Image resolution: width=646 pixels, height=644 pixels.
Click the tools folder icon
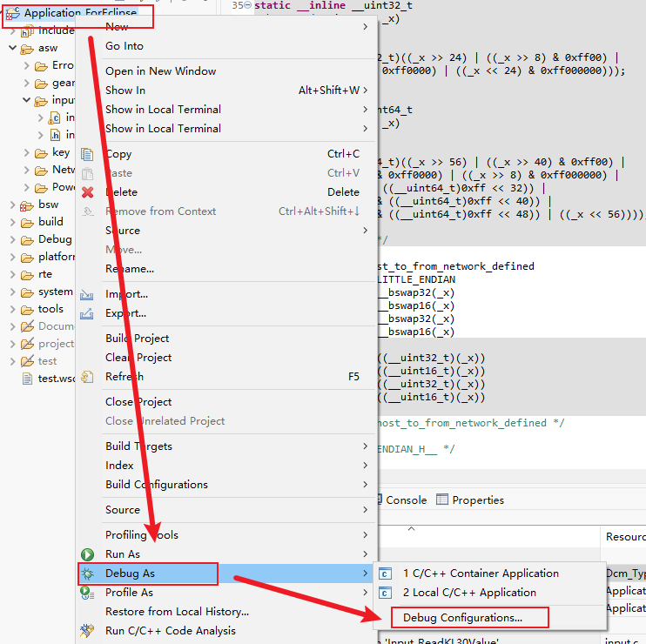(27, 310)
